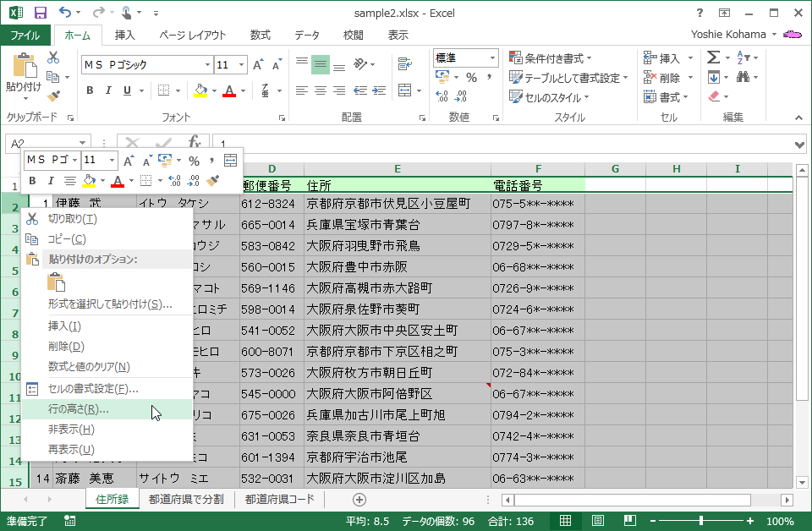Click the Save icon in the title bar
The image size is (812, 531).
coord(40,13)
